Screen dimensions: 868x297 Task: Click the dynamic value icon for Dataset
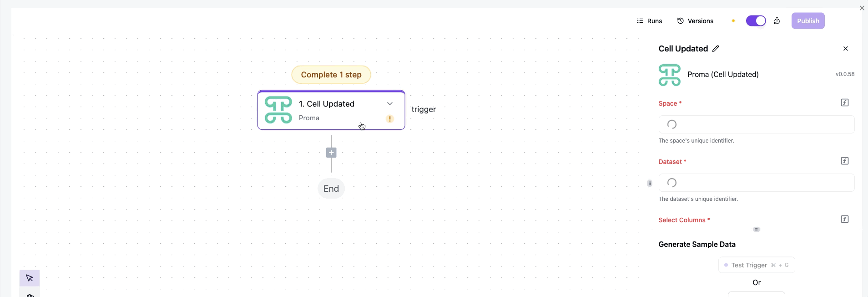pyautogui.click(x=845, y=161)
